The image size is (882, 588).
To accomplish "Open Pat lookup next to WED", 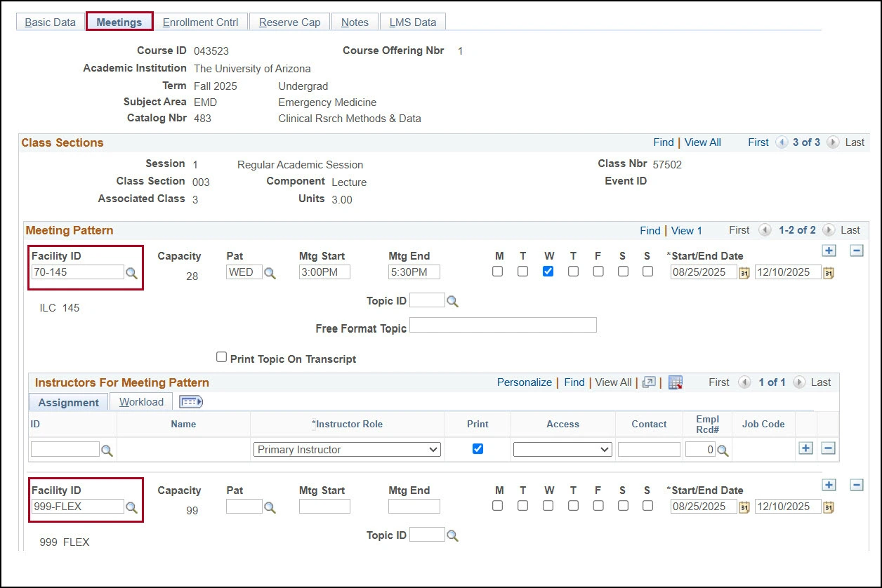I will click(270, 273).
